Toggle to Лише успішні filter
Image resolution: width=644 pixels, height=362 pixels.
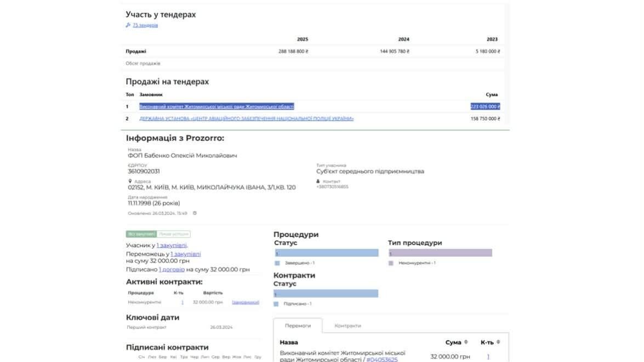(173, 234)
